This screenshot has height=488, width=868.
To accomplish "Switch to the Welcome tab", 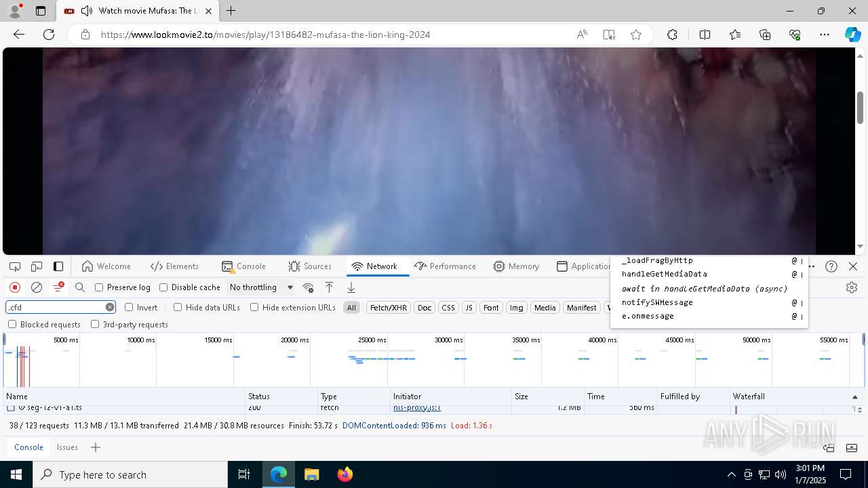I will (106, 266).
